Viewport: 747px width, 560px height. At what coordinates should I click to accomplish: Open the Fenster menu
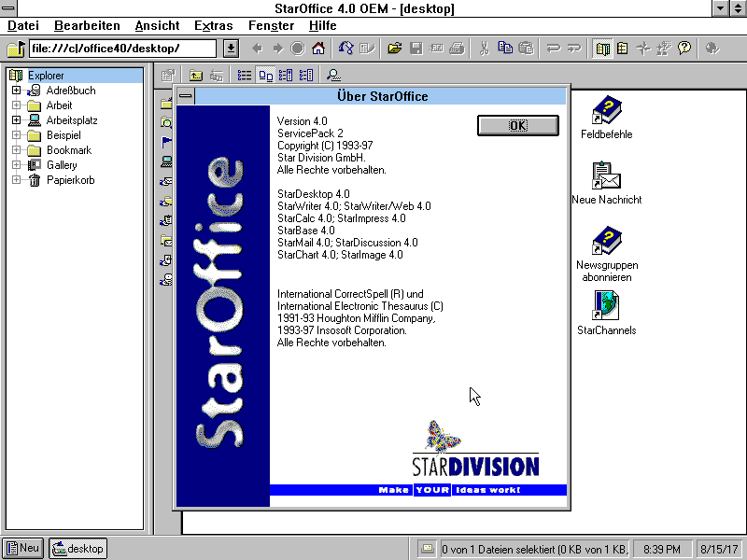click(271, 26)
